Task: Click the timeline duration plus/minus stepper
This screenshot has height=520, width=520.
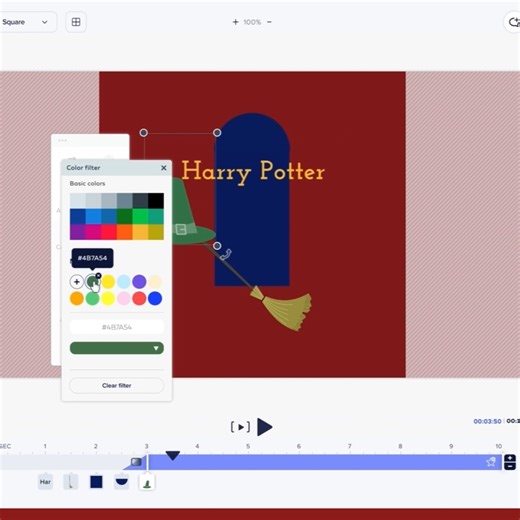Action: click(x=510, y=462)
